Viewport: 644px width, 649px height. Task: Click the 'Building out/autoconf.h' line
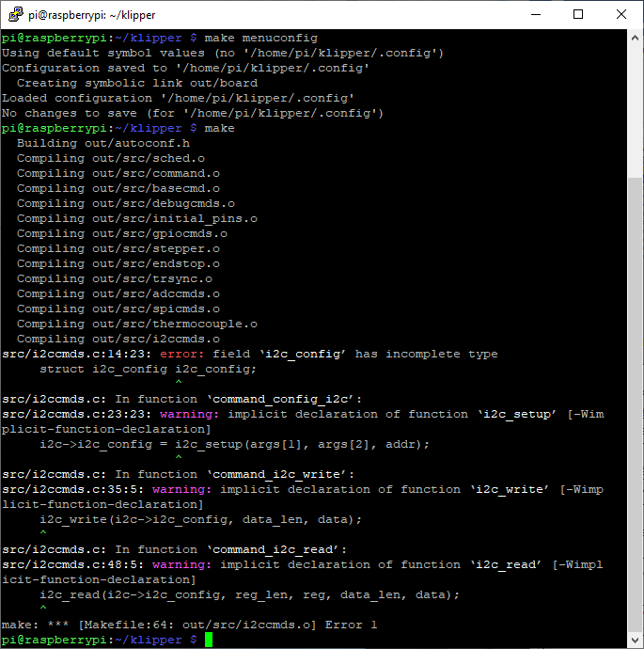(x=103, y=143)
